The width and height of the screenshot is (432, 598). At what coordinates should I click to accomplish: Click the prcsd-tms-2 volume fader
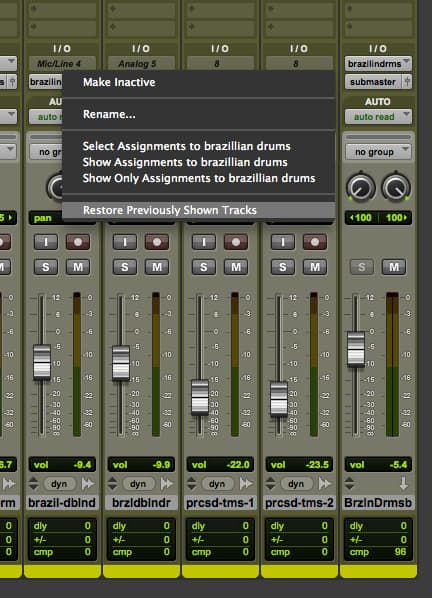click(279, 399)
